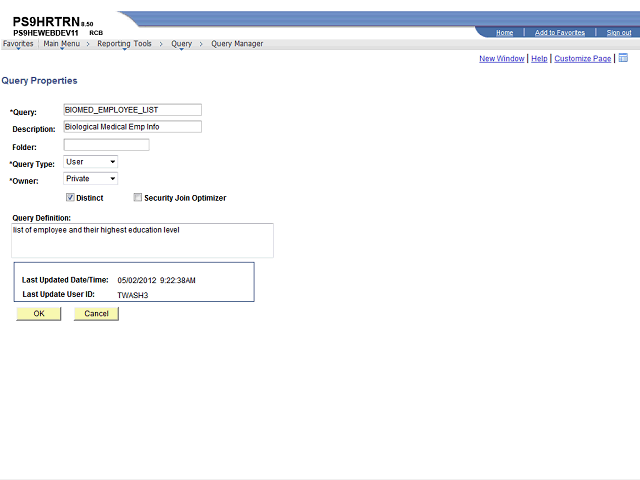Click into the empty Folder field
640x480 pixels.
tap(107, 145)
